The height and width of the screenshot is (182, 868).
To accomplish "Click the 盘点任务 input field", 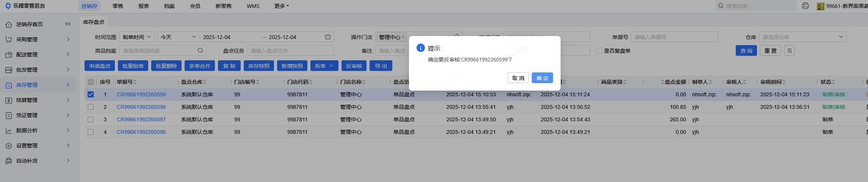I will 291,50.
